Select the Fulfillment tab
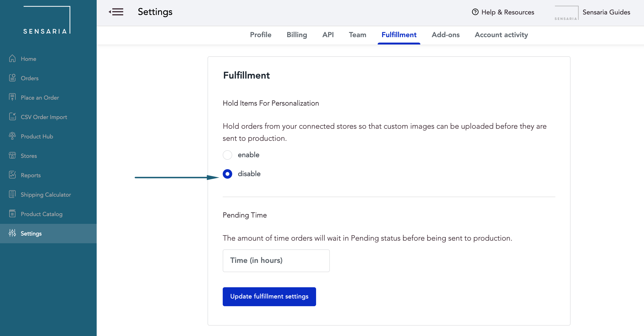The height and width of the screenshot is (336, 644). (x=399, y=35)
